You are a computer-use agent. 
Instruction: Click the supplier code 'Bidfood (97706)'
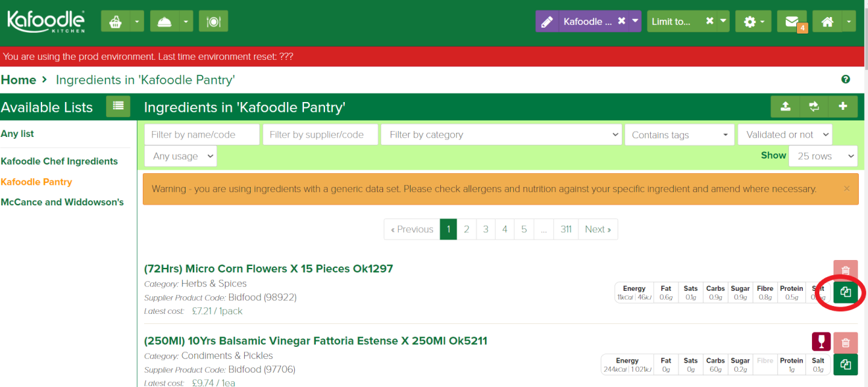[262, 369]
